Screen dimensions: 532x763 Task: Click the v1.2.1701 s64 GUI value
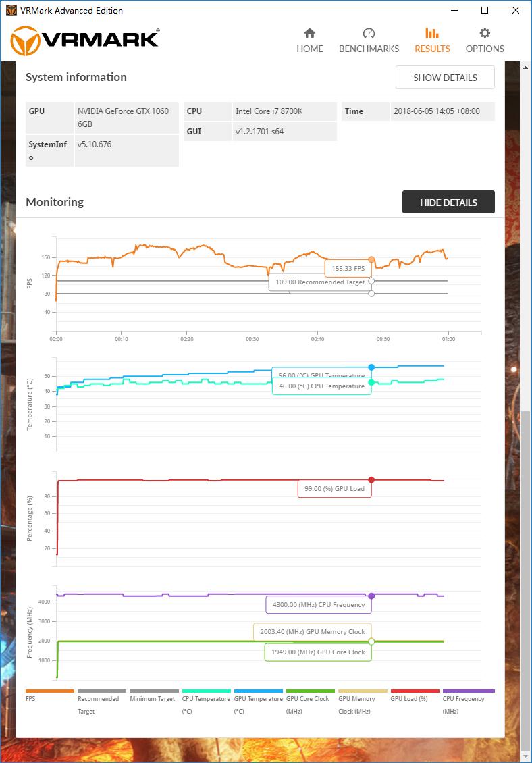284,132
